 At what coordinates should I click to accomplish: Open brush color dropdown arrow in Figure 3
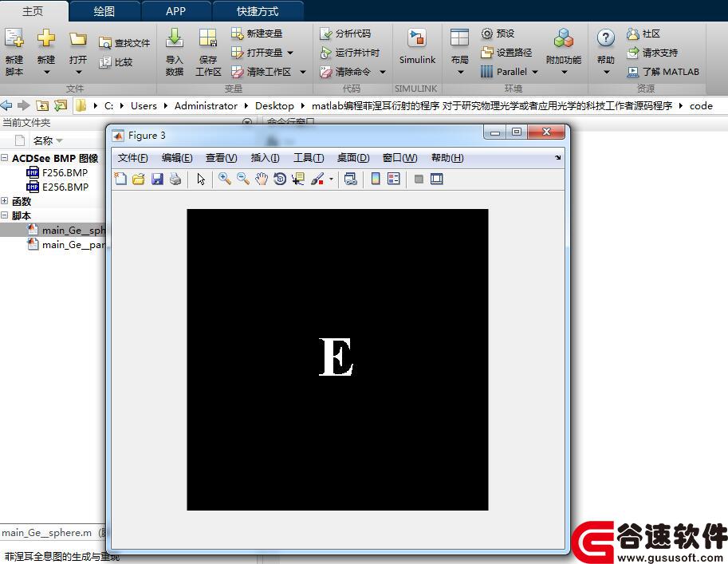tap(331, 179)
